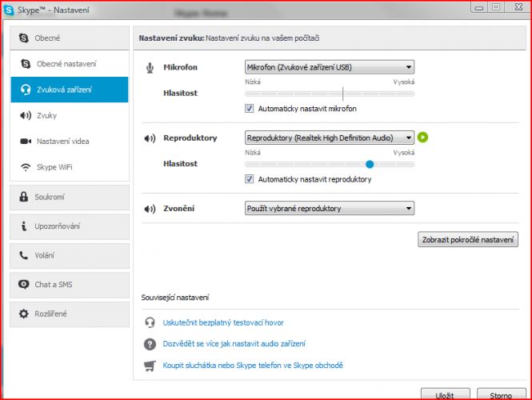Image resolution: width=532 pixels, height=400 pixels.
Task: Click the Skype logo in the title bar
Action: [x=9, y=10]
